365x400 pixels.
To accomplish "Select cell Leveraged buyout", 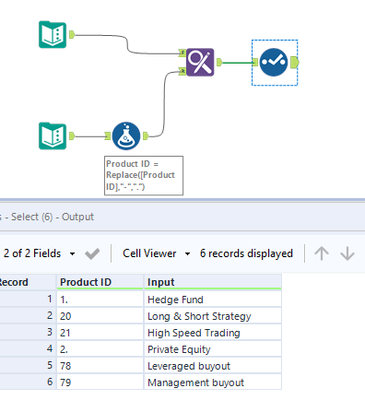I will point(213,366).
